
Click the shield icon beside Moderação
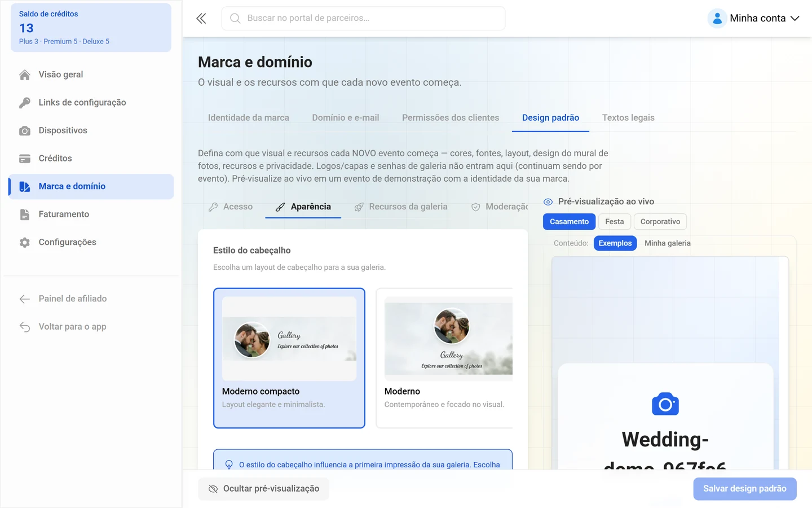point(476,207)
